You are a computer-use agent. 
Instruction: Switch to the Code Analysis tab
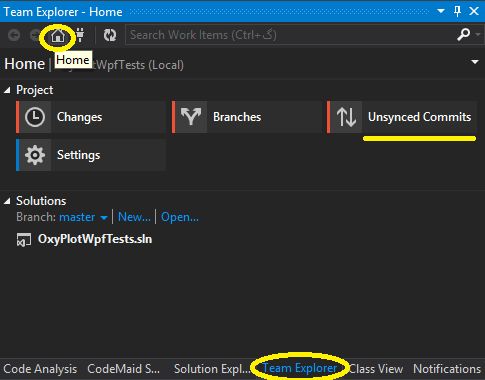coord(40,369)
